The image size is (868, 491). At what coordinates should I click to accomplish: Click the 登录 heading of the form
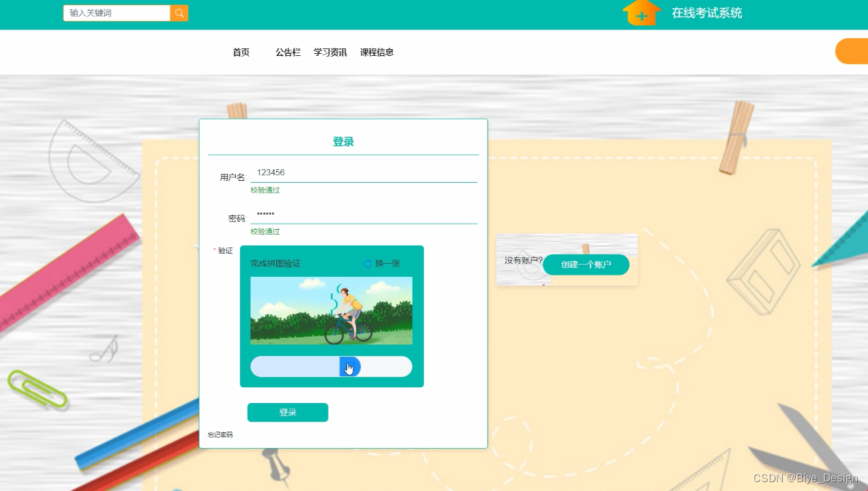point(343,142)
